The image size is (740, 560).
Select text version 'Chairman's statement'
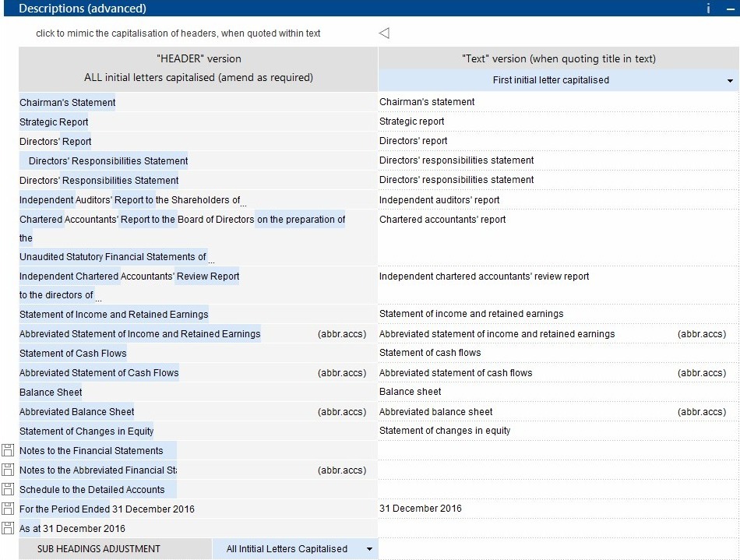427,102
